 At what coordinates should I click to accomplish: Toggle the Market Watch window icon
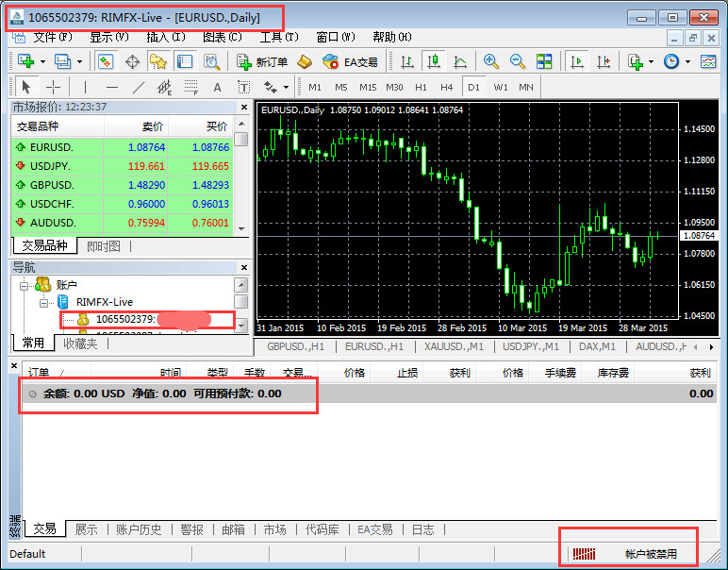[106, 61]
